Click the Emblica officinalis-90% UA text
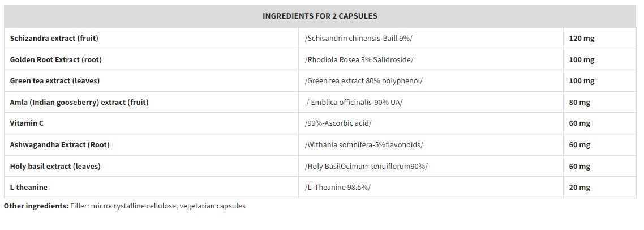 [x=354, y=103]
